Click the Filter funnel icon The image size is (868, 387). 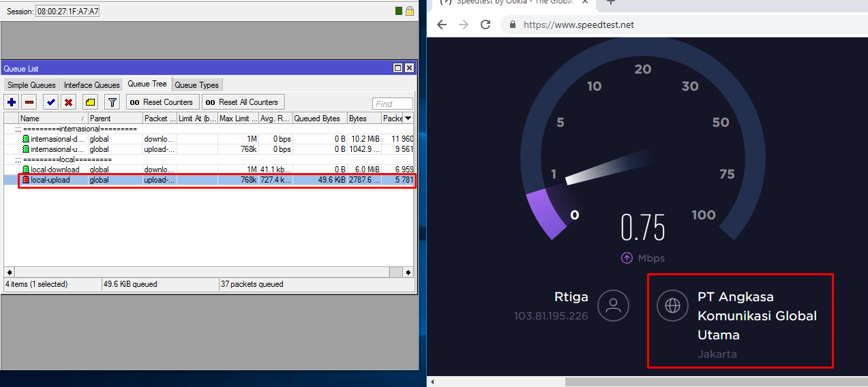[x=113, y=102]
